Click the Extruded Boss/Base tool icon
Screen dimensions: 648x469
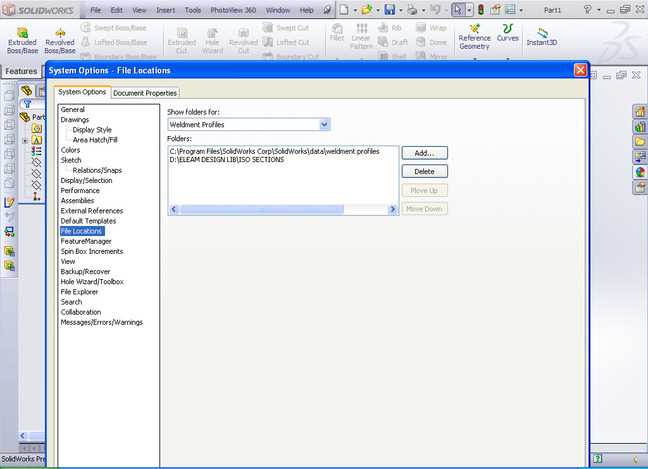click(x=22, y=33)
